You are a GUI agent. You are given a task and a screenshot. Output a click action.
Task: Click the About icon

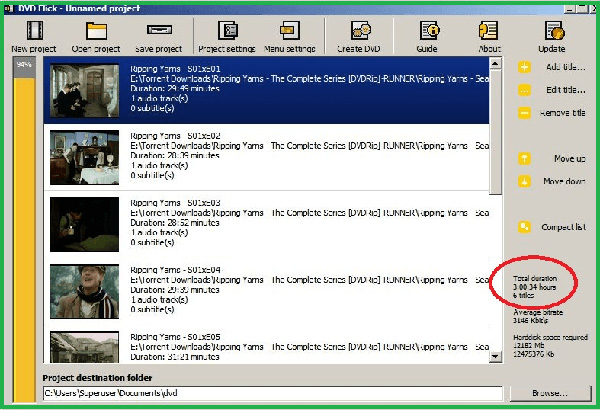(488, 30)
